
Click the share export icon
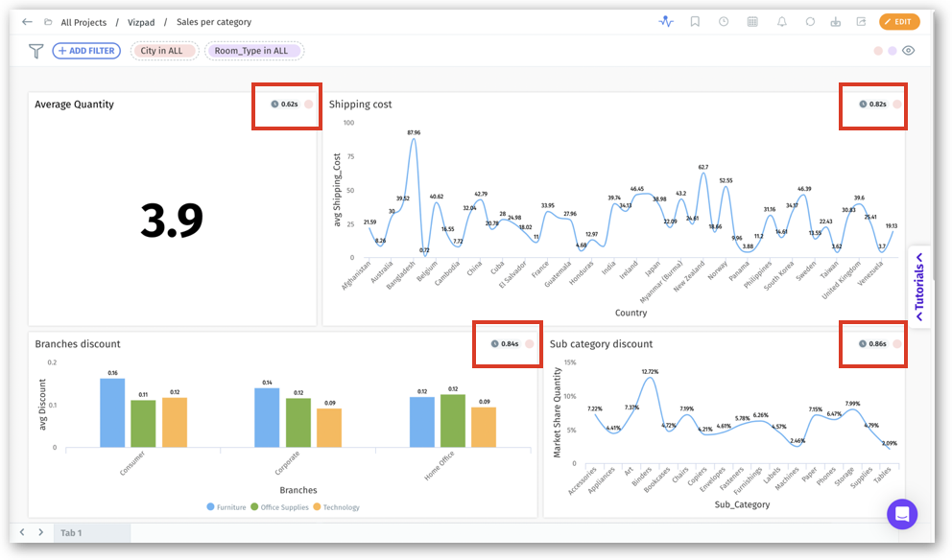pos(861,22)
